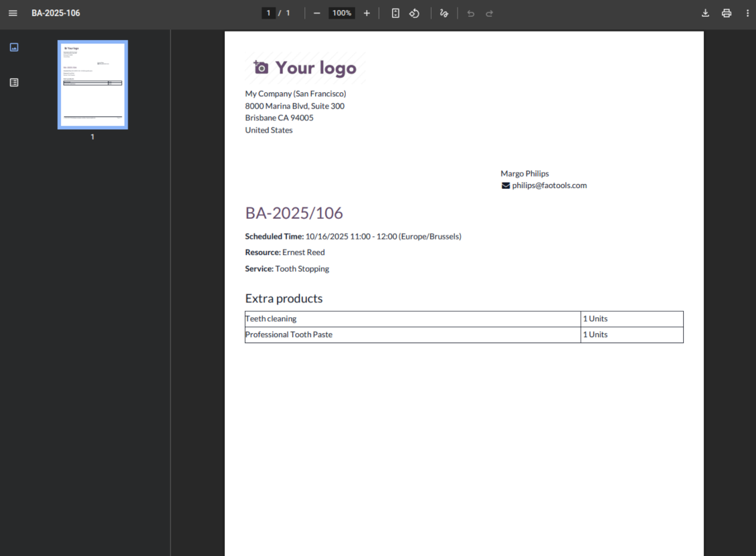Click the United States address line
This screenshot has width=756, height=556.
coord(268,130)
